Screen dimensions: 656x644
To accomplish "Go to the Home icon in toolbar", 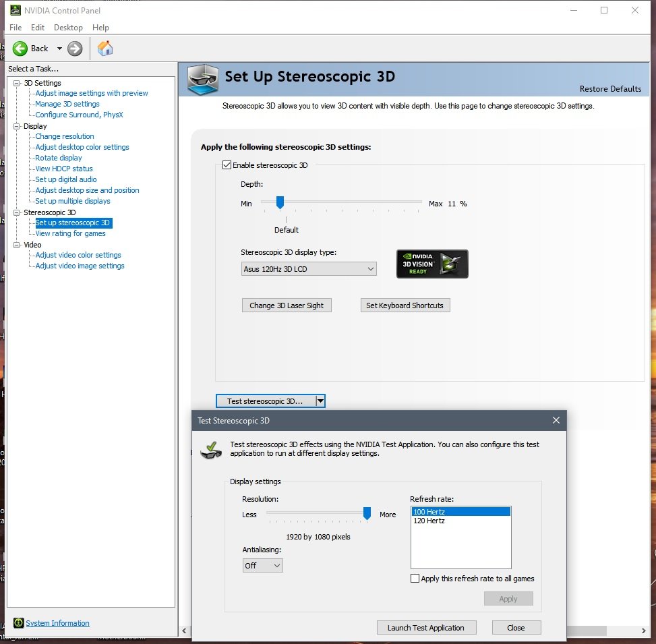I will [105, 49].
